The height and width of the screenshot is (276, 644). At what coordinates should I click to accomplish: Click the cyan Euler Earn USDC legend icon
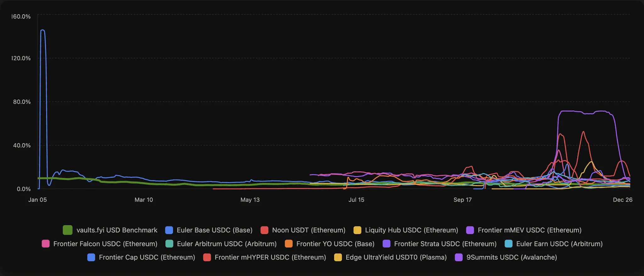(x=508, y=244)
